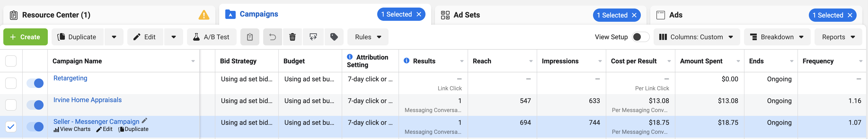Open the Columns: Custom dropdown
Screen dimensions: 868x139
tap(696, 37)
